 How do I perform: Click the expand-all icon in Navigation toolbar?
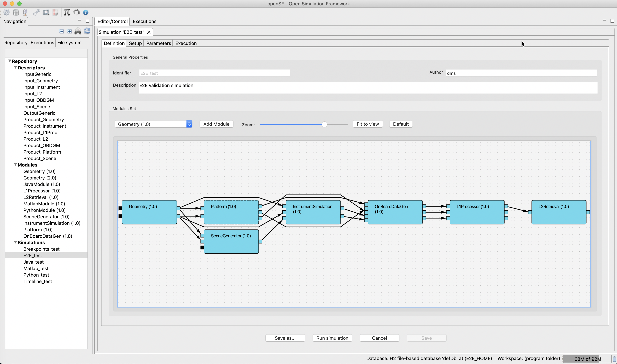[69, 31]
